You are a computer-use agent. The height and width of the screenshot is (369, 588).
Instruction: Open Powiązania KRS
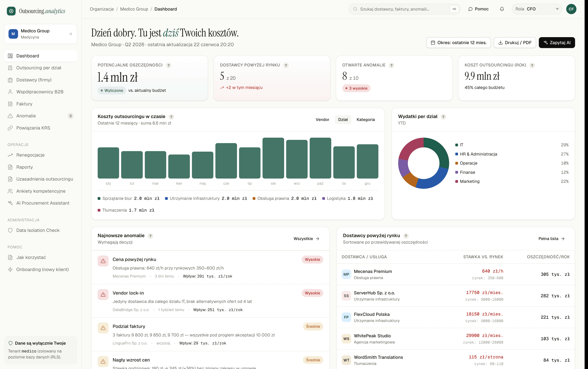41,128
